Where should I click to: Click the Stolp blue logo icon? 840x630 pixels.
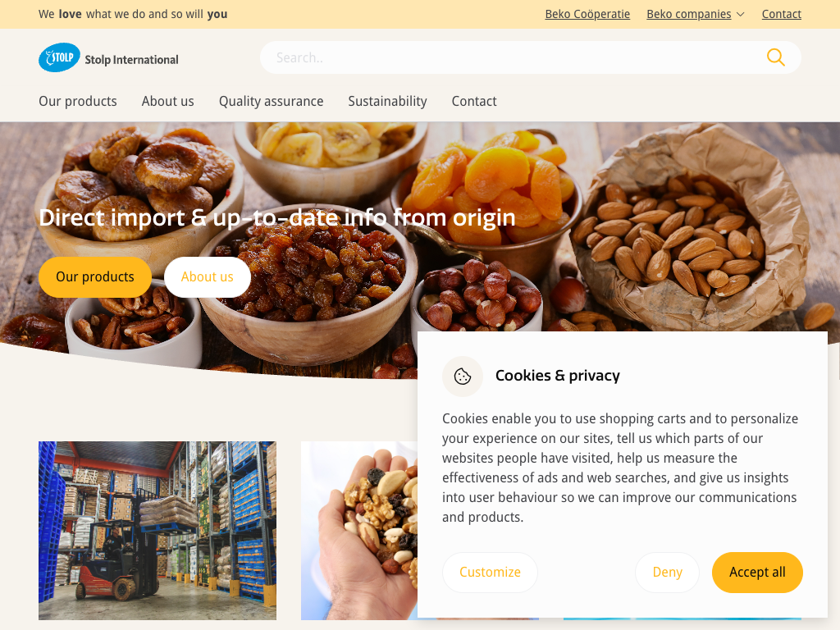(x=59, y=57)
